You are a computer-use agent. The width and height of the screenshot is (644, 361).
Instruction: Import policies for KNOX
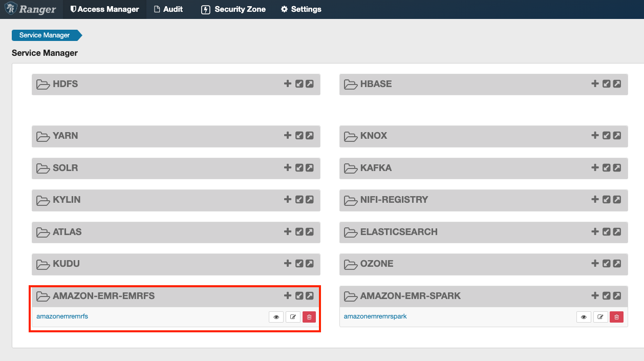point(607,136)
